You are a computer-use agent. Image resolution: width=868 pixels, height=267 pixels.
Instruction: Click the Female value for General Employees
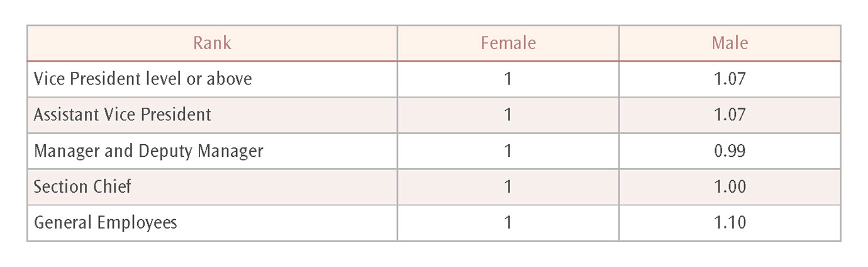(x=508, y=223)
